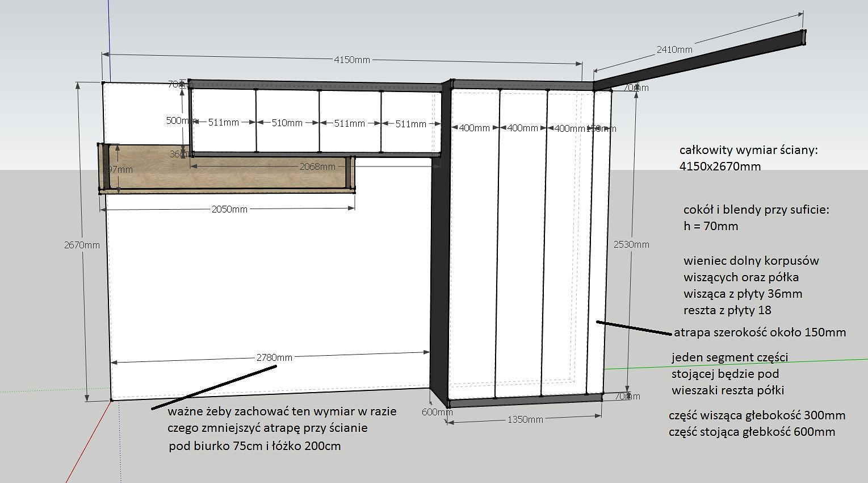
Task: Click the 2780mm floor dimension label
Action: click(x=274, y=357)
